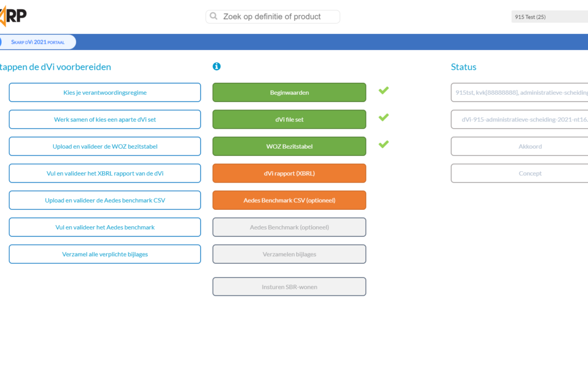588x368 pixels.
Task: Open the blue info icon
Action: tap(217, 67)
